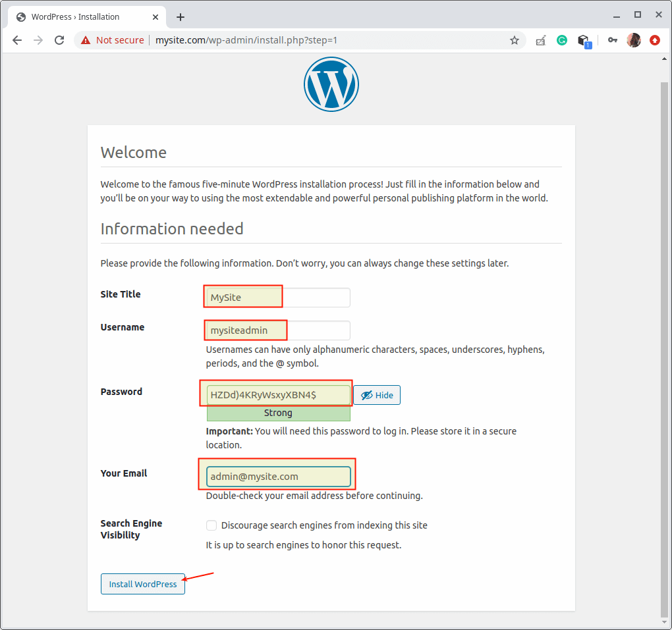Close the Chrome window
Screen dimensions: 672x630
(659, 15)
